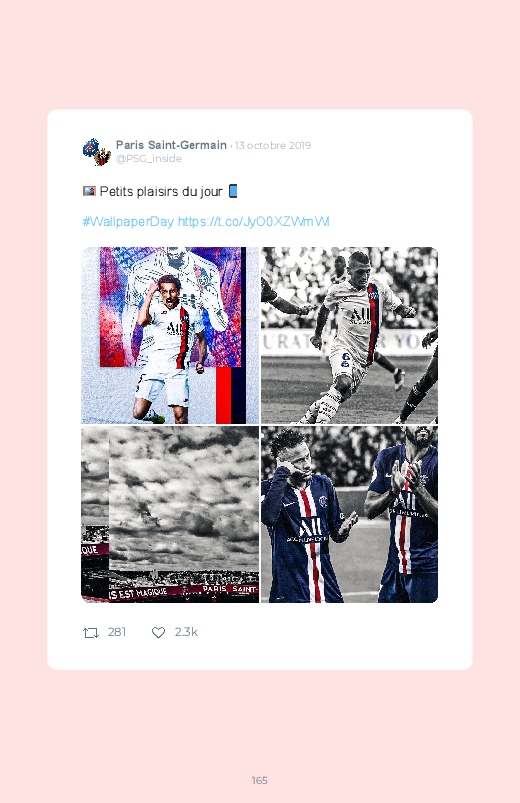The height and width of the screenshot is (803, 520).
Task: Click the Paris Saint-Germain profile avatar
Action: (x=97, y=152)
